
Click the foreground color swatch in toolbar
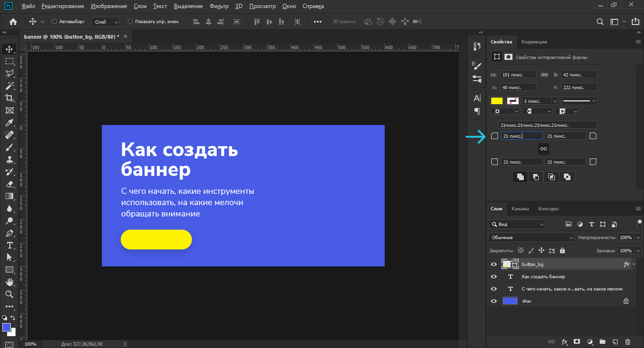coord(7,327)
